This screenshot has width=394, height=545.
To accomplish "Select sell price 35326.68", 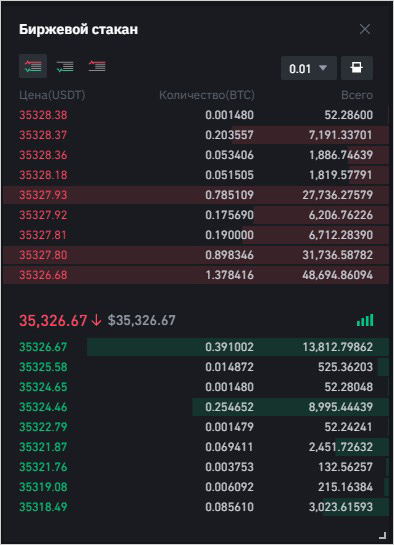I will coord(43,275).
